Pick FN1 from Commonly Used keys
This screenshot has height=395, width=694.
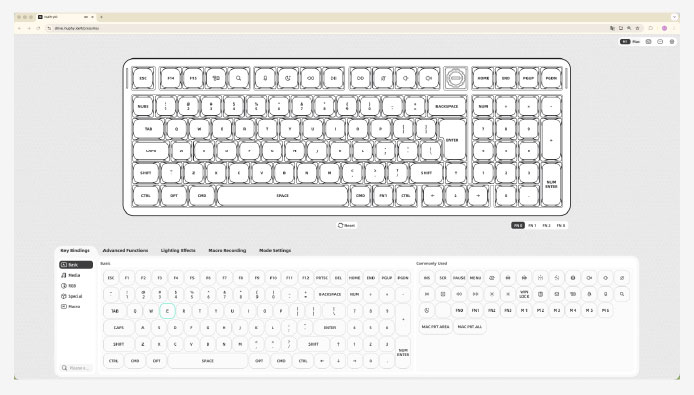tap(475, 311)
